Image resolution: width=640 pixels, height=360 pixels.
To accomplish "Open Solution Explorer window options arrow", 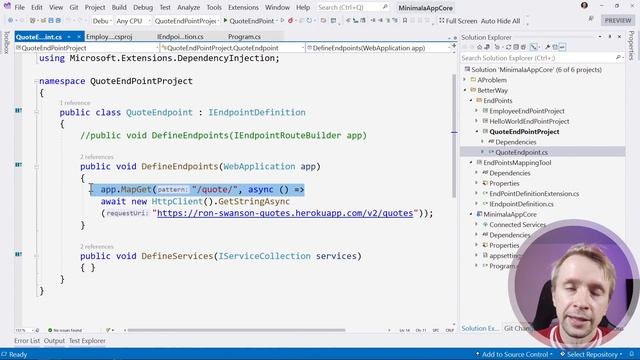I will tap(600, 37).
